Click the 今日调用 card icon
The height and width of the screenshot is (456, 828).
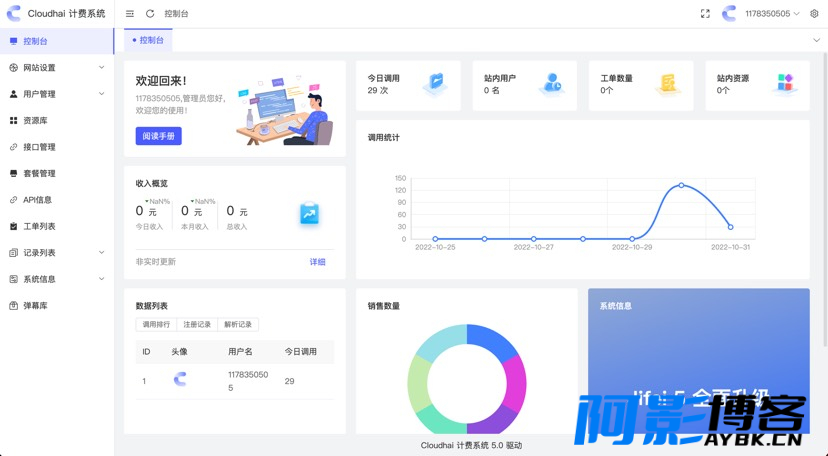point(435,84)
